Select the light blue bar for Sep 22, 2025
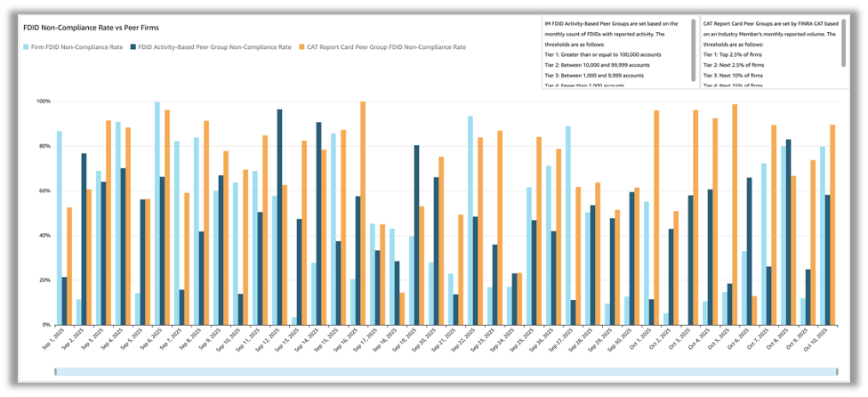Image resolution: width=868 pixels, height=397 pixels. tap(470, 221)
